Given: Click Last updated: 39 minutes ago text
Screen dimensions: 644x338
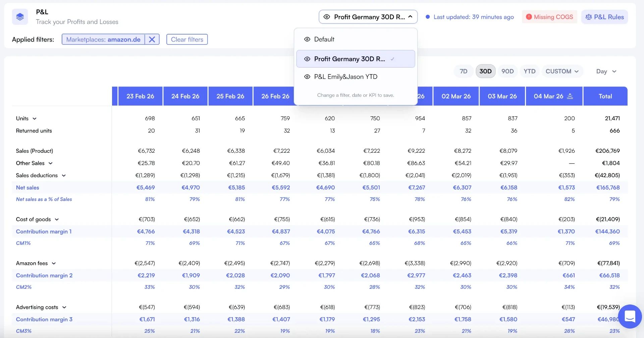Looking at the screenshot, I should (x=474, y=17).
